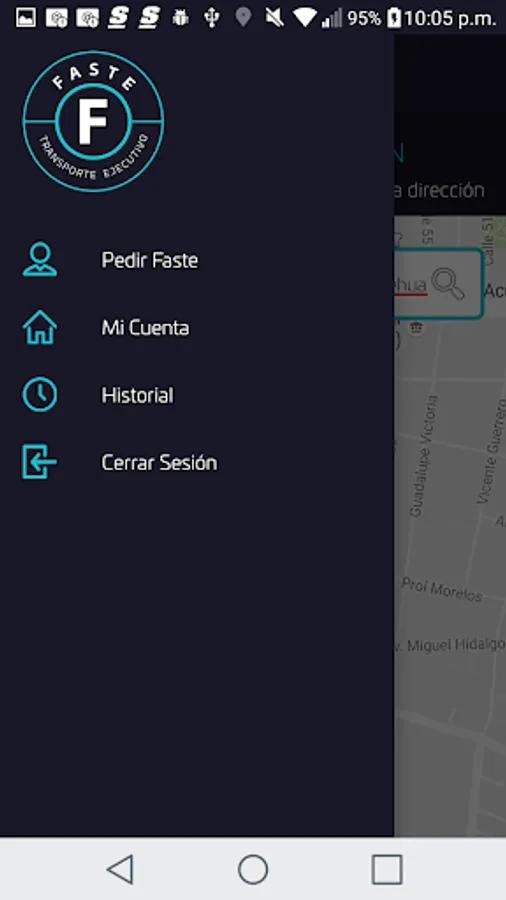Tap the battery icon in status bar

[394, 18]
